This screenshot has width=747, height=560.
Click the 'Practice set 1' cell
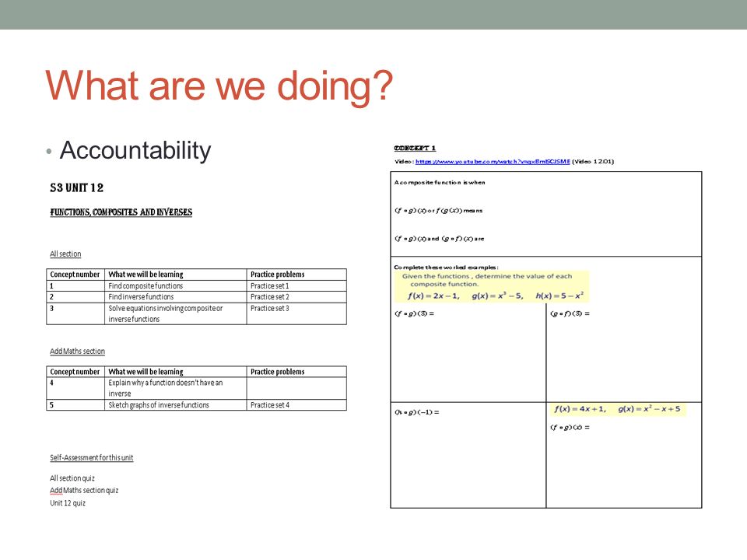click(296, 285)
